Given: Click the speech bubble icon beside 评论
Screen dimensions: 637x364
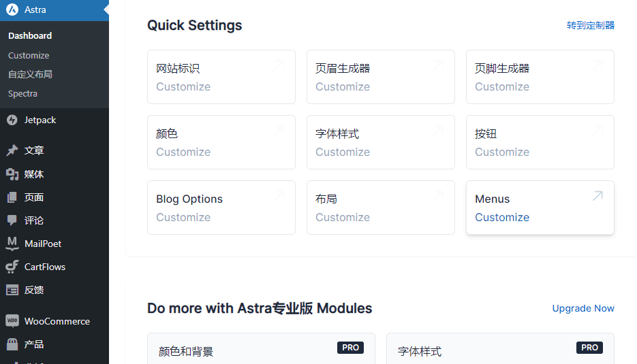Looking at the screenshot, I should pos(12,220).
